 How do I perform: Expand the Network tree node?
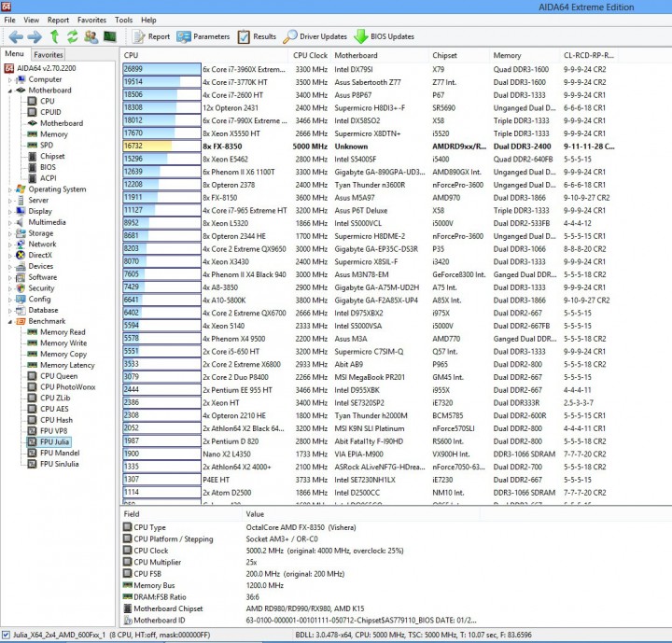click(9, 245)
